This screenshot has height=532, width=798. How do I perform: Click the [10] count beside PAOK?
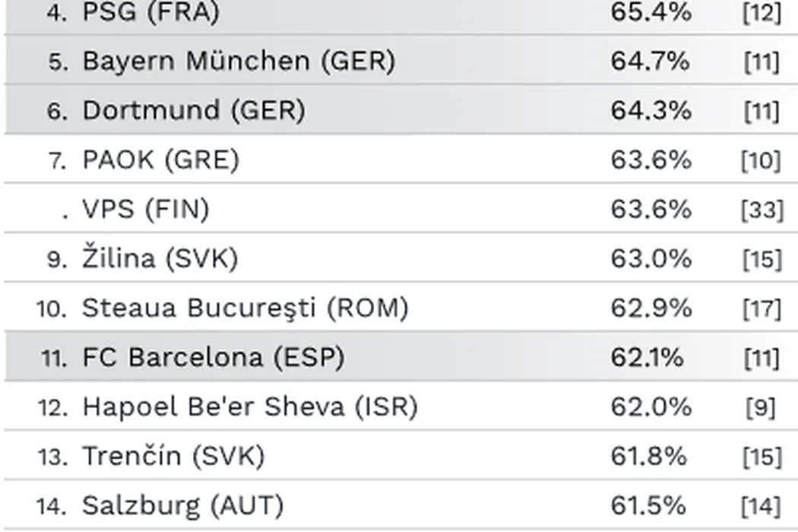761,161
